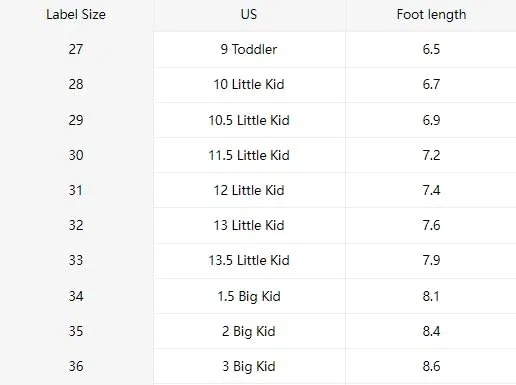Select label size 27 cell
This screenshot has width=516, height=385.
(76, 49)
